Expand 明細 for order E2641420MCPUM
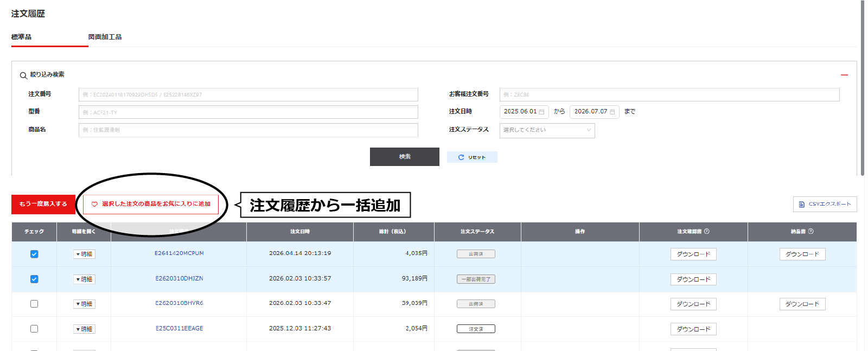Screen dimensions: 868x351 click(84, 254)
